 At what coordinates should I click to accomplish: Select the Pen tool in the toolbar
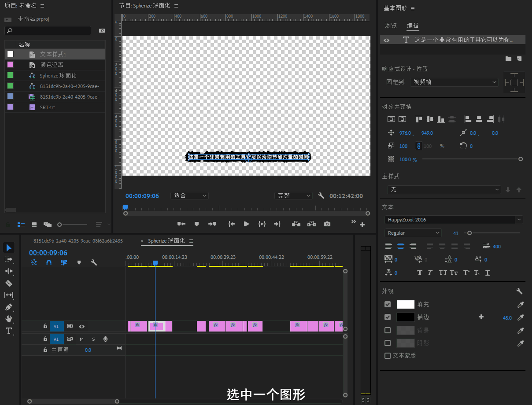9,307
